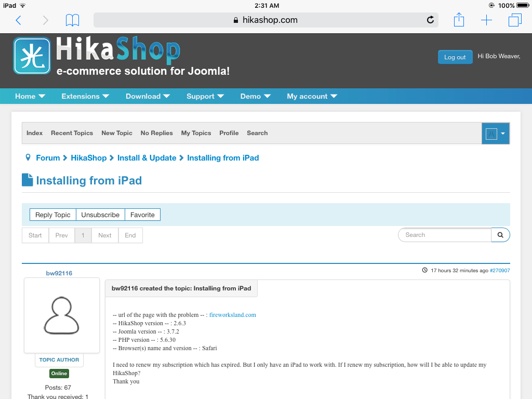Image resolution: width=532 pixels, height=399 pixels.
Task: Reload the page with refresh icon
Action: tap(430, 20)
